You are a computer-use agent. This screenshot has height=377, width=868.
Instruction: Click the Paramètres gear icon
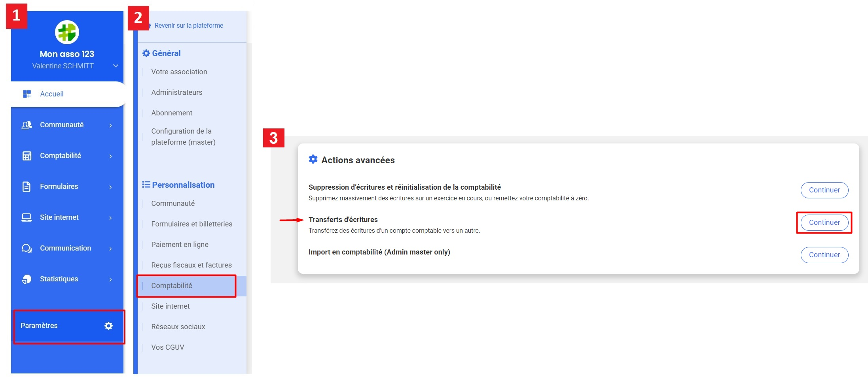(x=108, y=326)
